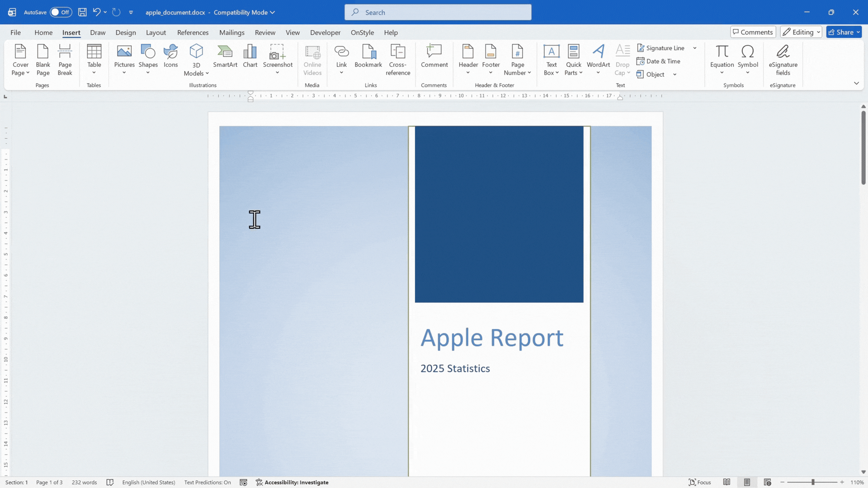Insert a Chart

click(x=250, y=56)
